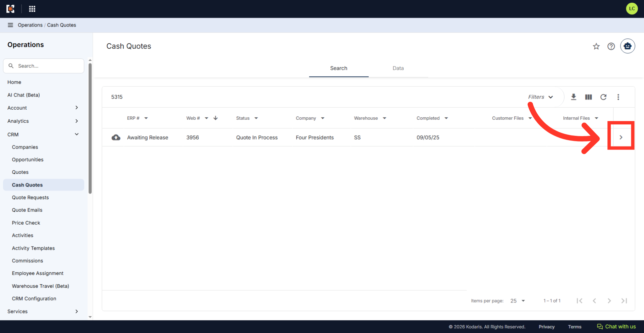
Task: Click Chat with us button
Action: click(x=616, y=327)
